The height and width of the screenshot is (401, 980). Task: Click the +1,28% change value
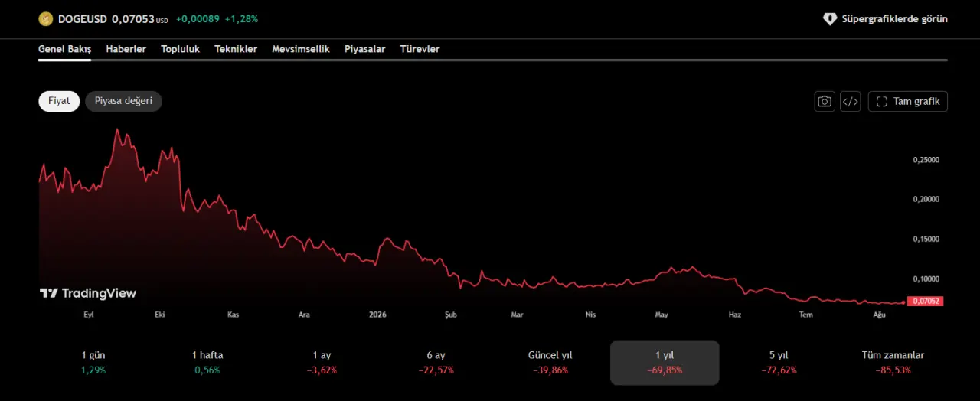pos(242,19)
